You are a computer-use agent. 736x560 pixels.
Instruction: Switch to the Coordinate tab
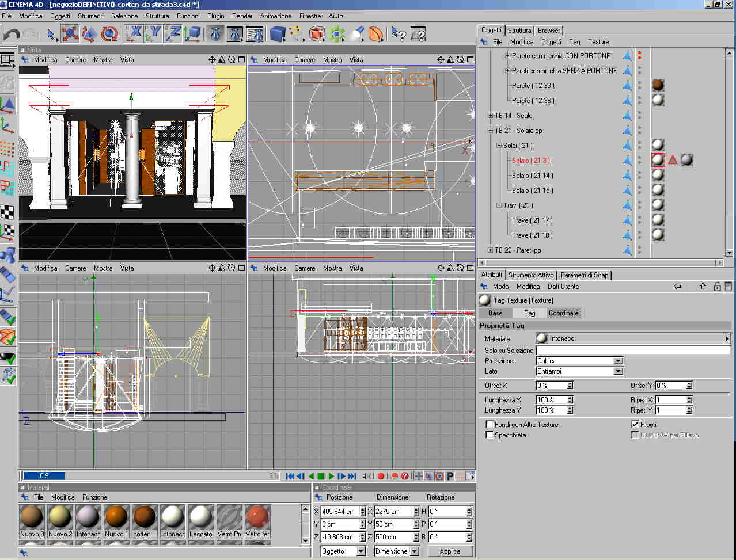[x=563, y=313]
